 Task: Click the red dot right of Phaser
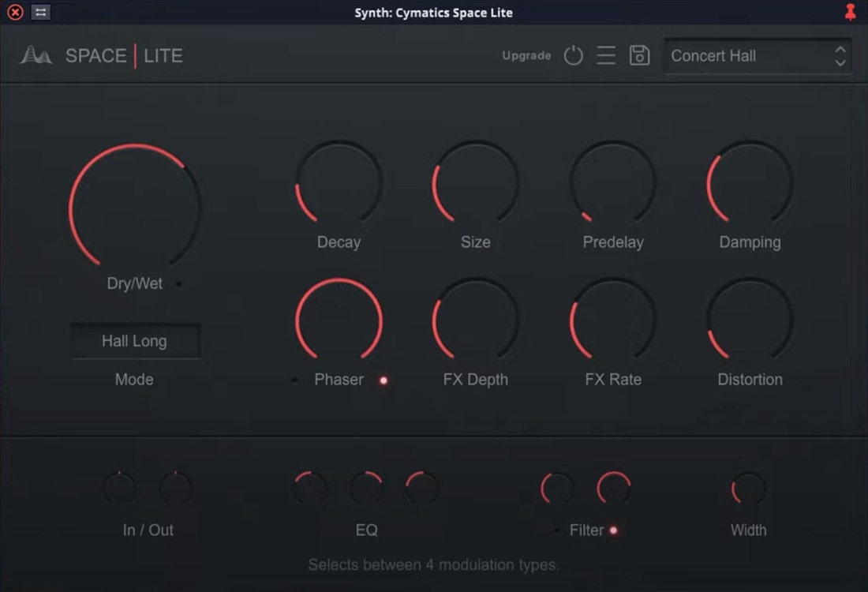click(383, 380)
